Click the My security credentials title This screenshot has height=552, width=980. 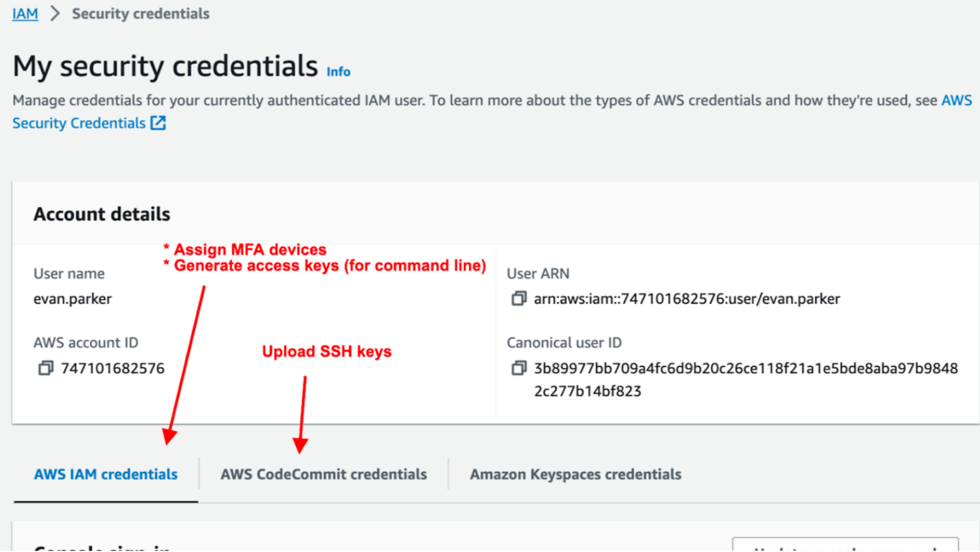[x=165, y=66]
